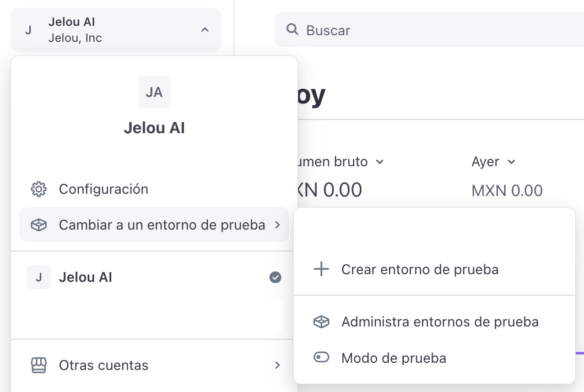Screen dimensions: 584x392
Task: Click the storefront icon beside Otras cuentas
Action: click(38, 365)
